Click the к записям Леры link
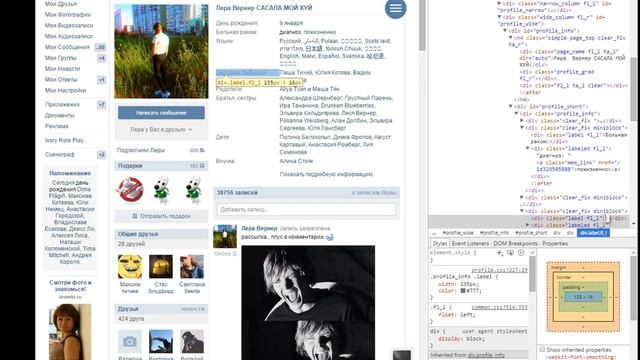Viewport: 640px width, 360px height. click(x=374, y=193)
